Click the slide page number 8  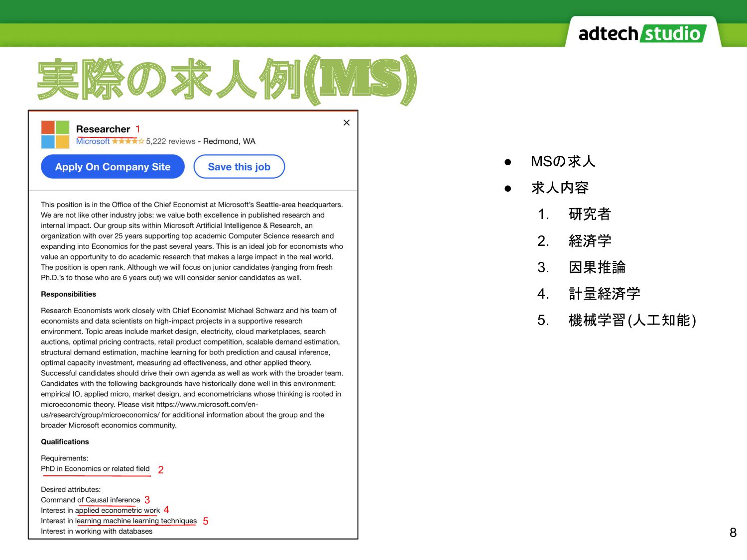(x=733, y=533)
